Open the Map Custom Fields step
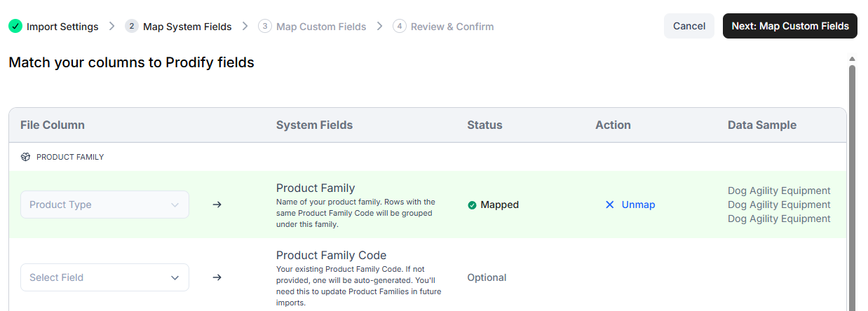This screenshot has width=868, height=311. [x=321, y=27]
